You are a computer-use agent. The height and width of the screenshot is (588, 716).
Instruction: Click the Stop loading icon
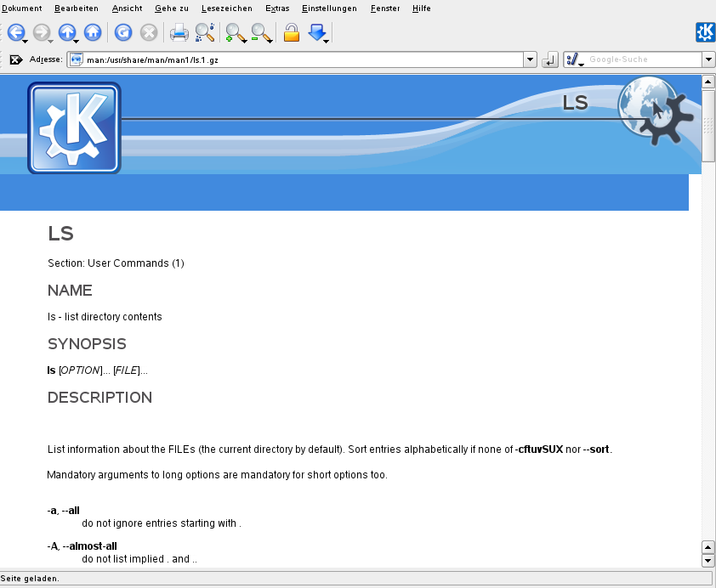(x=149, y=32)
